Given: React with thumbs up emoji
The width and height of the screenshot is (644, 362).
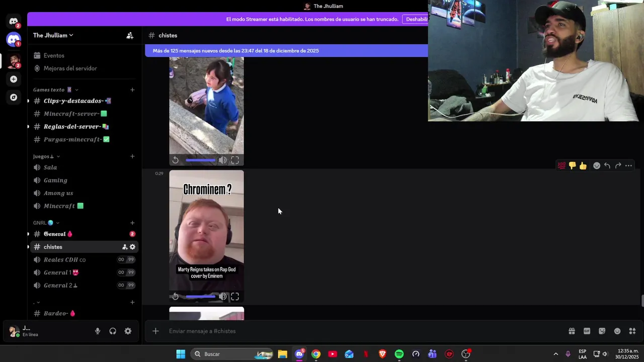Looking at the screenshot, I should 583,165.
